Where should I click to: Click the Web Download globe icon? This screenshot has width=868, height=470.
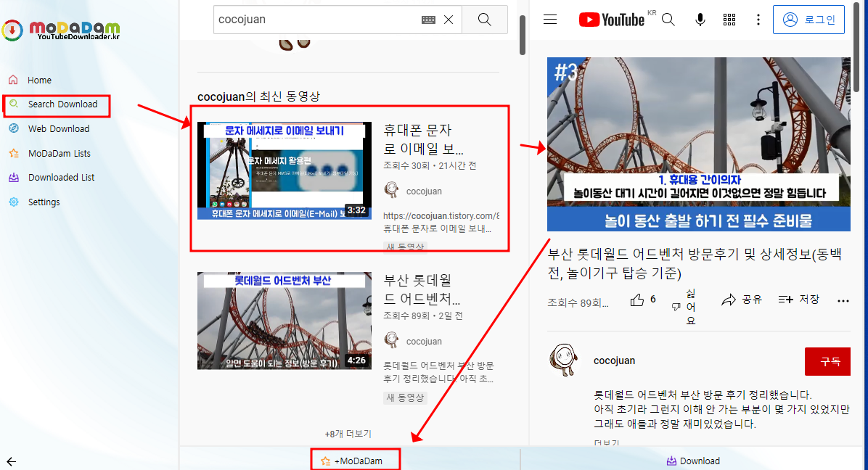pyautogui.click(x=14, y=128)
